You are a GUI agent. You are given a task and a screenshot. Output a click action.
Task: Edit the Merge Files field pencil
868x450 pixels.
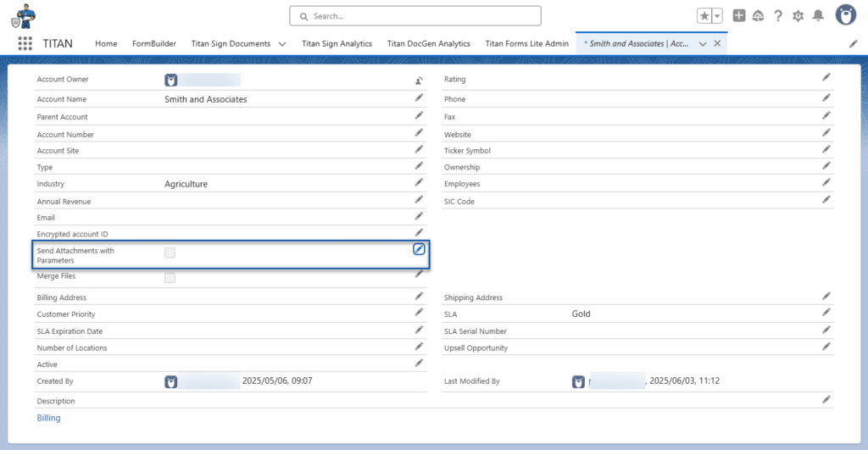coord(419,274)
